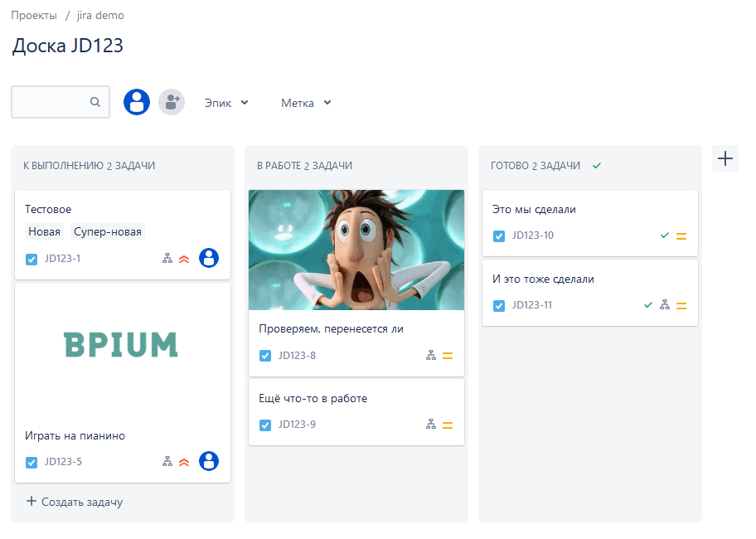
Task: Open jira demo breadcrumb link
Action: (x=100, y=16)
